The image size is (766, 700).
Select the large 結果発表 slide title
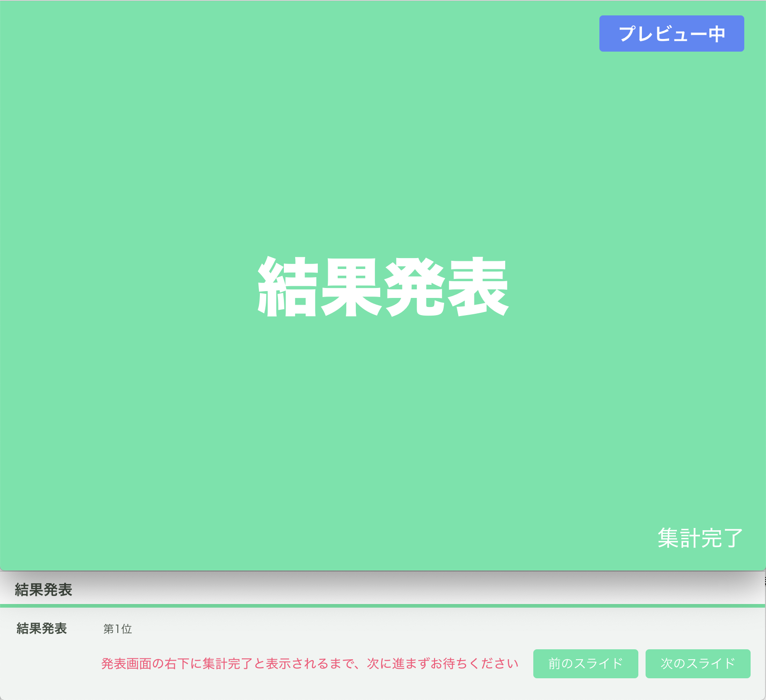[383, 287]
